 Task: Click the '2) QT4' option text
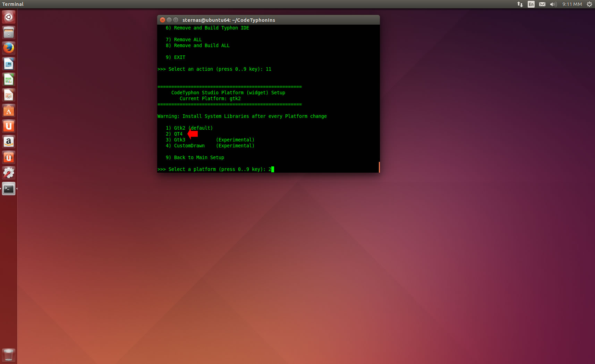point(174,134)
